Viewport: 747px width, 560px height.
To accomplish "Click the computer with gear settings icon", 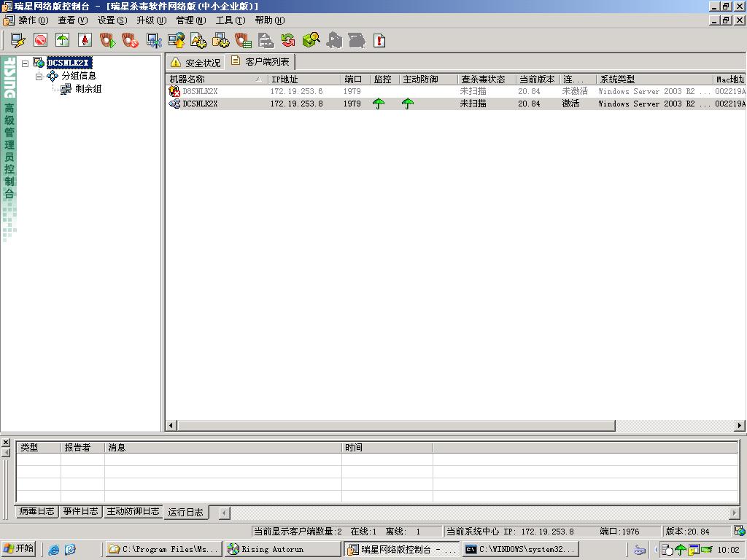I will pos(220,41).
